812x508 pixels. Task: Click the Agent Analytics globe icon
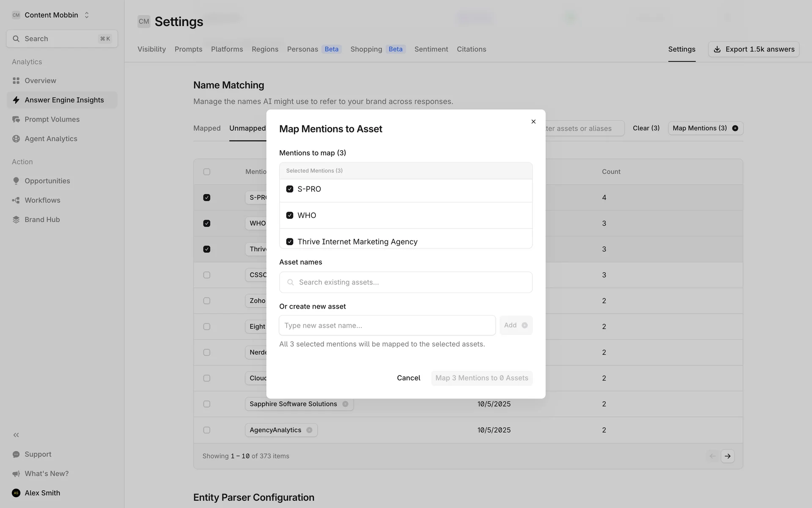(16, 139)
